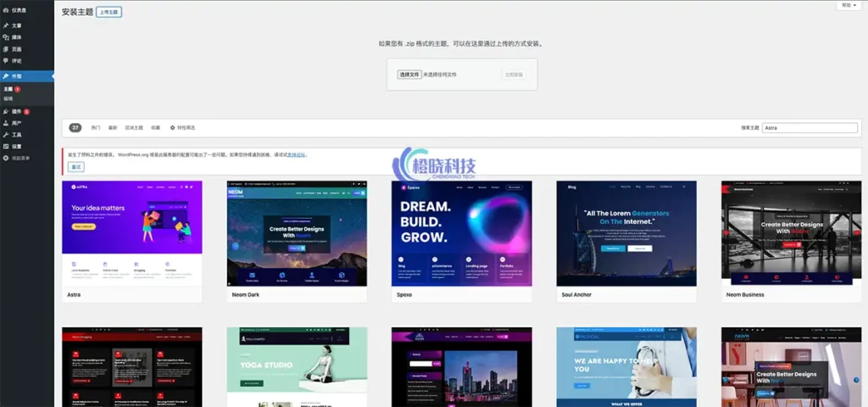Screen dimensions: 868x407
Task: Switch to the 热门 (Popular) themes tab
Action: point(95,128)
